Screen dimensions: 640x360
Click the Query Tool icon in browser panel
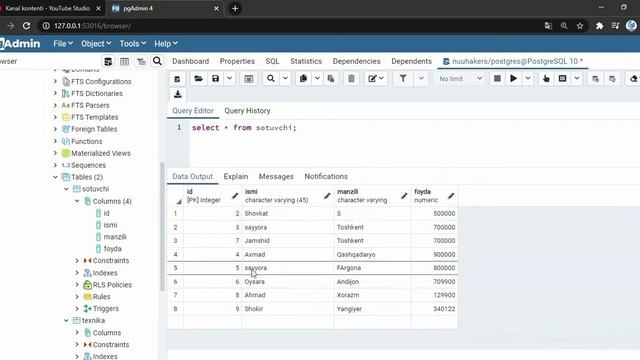(108, 62)
